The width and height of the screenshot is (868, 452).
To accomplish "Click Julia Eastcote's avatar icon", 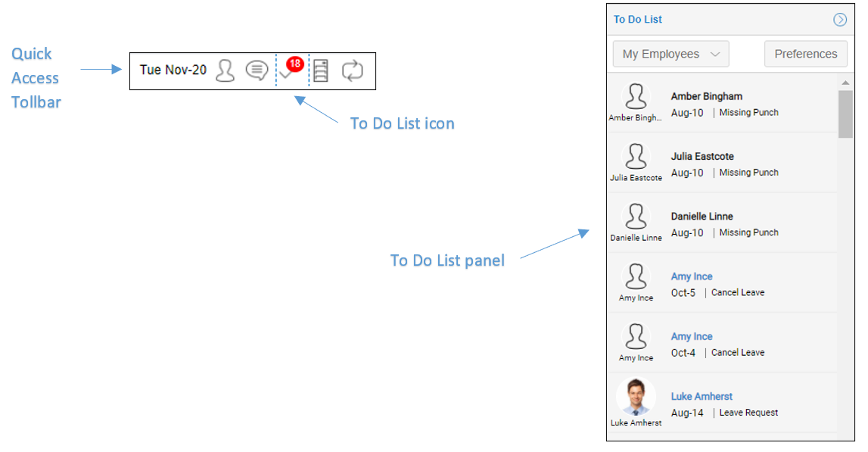I will pos(636,156).
